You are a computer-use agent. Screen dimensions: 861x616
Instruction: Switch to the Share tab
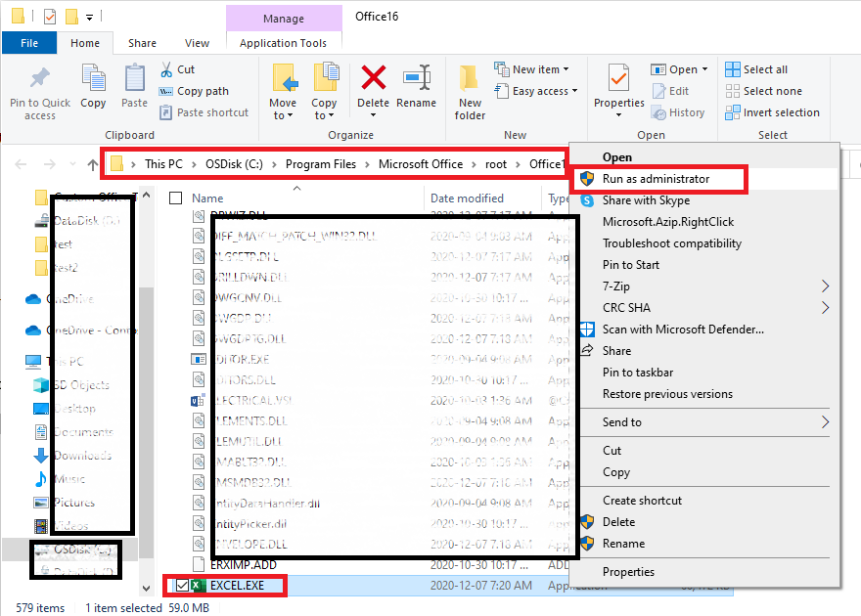click(142, 43)
